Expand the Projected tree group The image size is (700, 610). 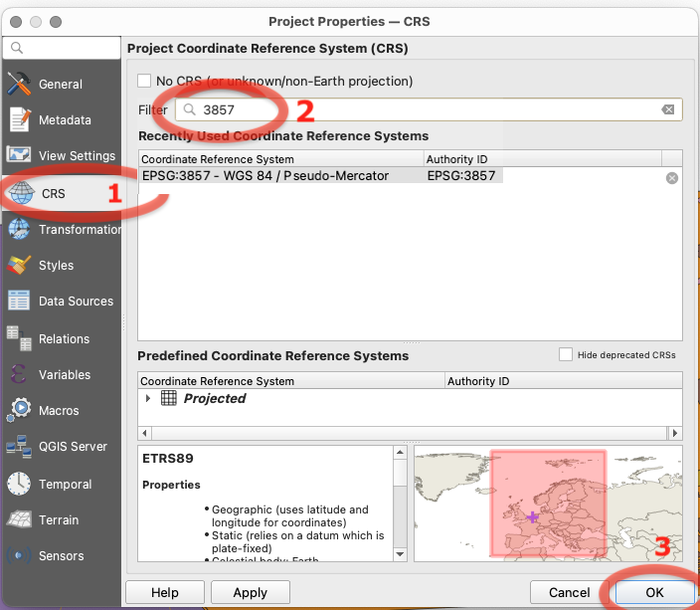(149, 398)
